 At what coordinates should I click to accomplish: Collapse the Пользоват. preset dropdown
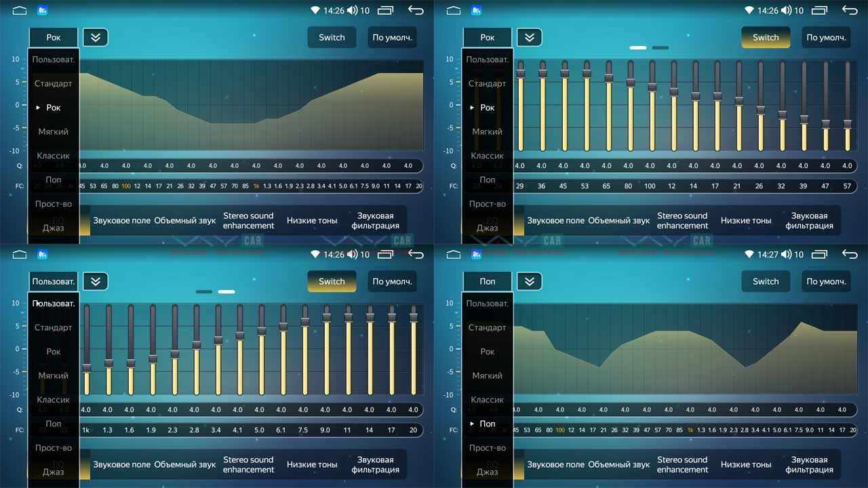[53, 281]
